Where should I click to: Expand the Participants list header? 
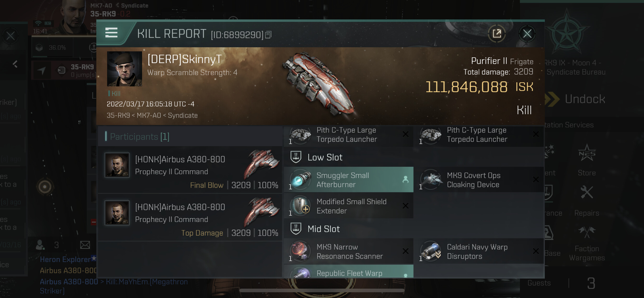[139, 137]
